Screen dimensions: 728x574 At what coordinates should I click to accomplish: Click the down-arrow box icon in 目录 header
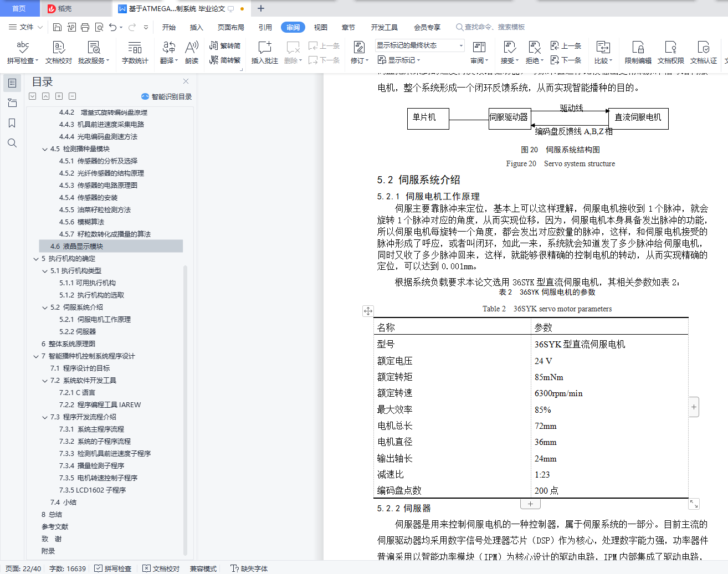33,96
